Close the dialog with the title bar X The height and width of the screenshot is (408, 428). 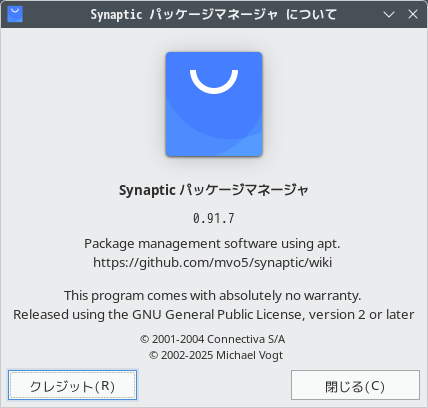(x=413, y=14)
